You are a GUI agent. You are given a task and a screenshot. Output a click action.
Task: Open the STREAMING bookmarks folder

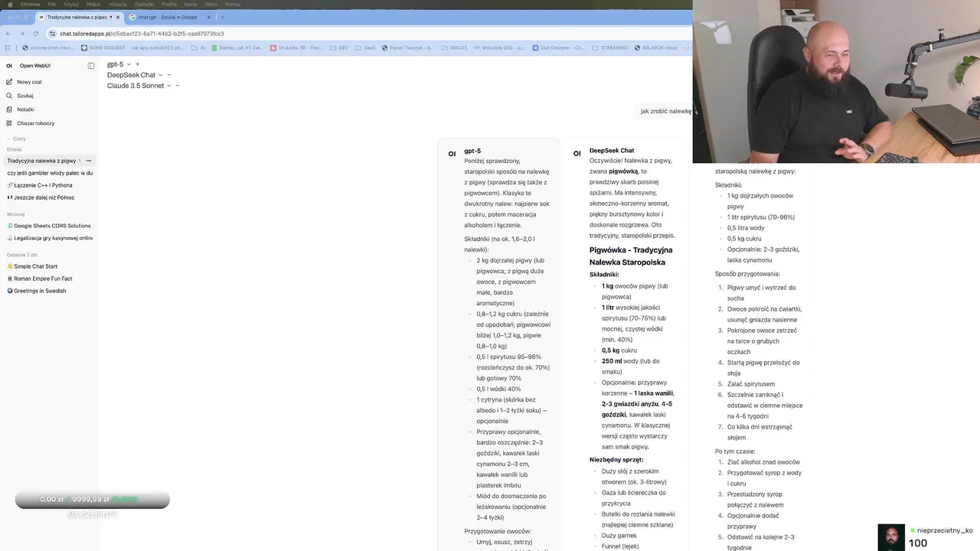[x=610, y=47]
